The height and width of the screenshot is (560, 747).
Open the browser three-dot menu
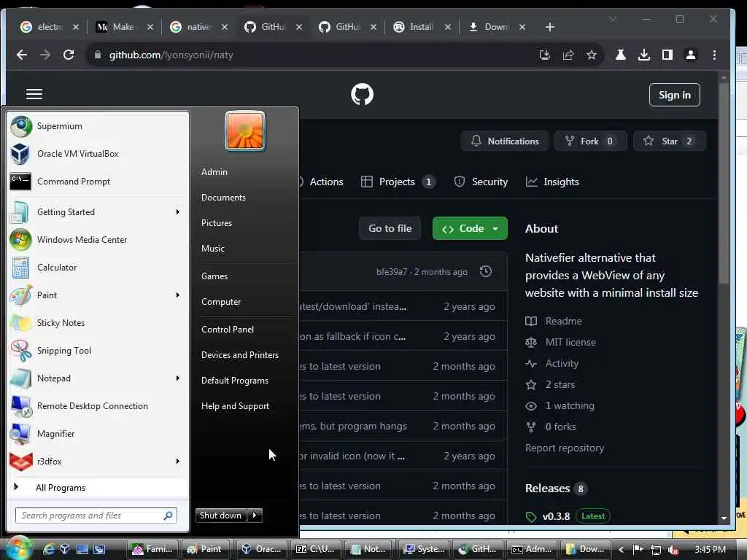(x=714, y=55)
